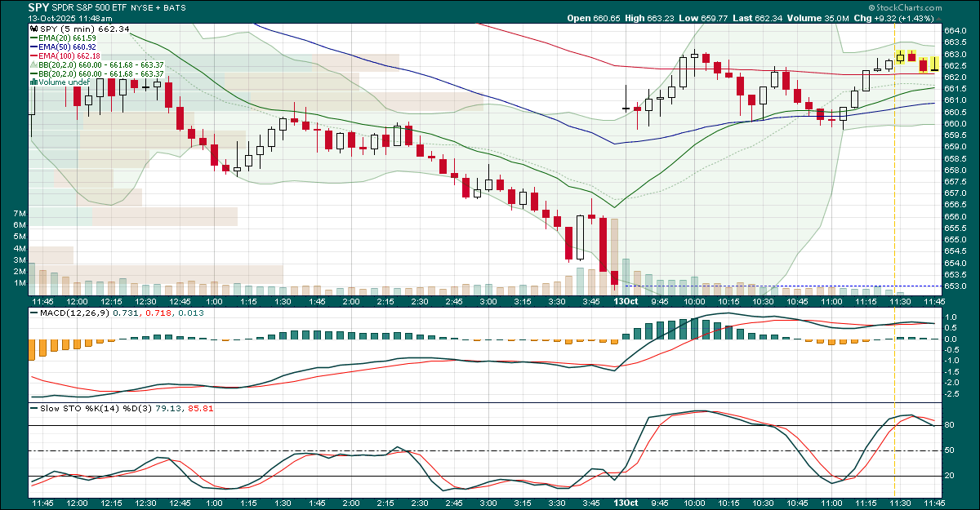Click the 'Volume undef' legend entry
The image size is (980, 510).
click(x=59, y=82)
